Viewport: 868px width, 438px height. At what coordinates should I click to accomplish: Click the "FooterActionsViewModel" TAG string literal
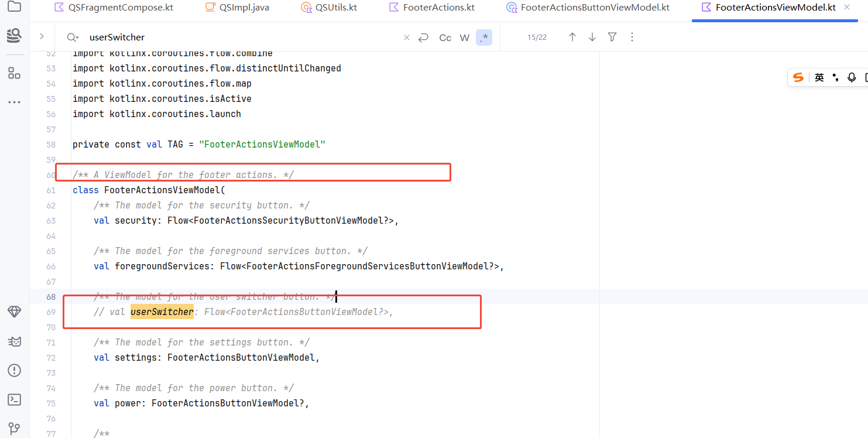pyautogui.click(x=262, y=145)
